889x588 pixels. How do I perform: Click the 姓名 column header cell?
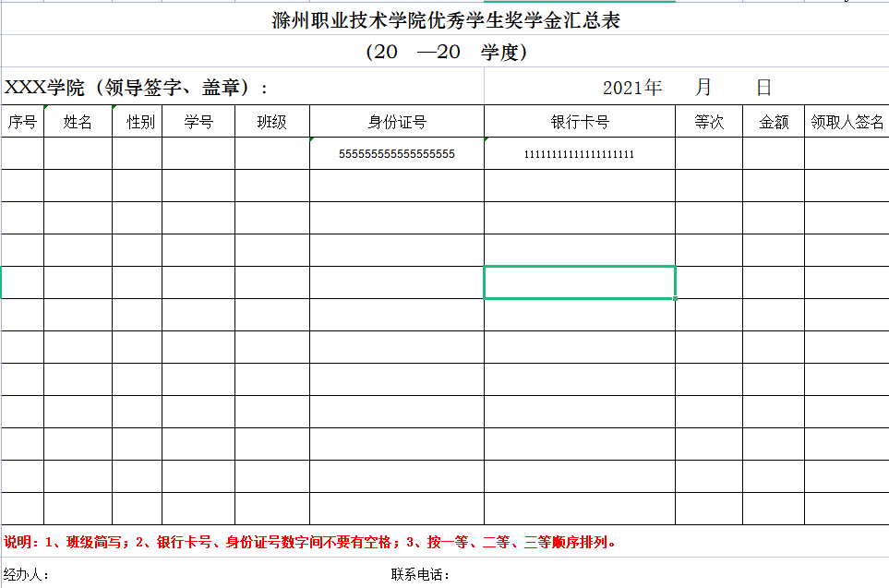coord(78,122)
